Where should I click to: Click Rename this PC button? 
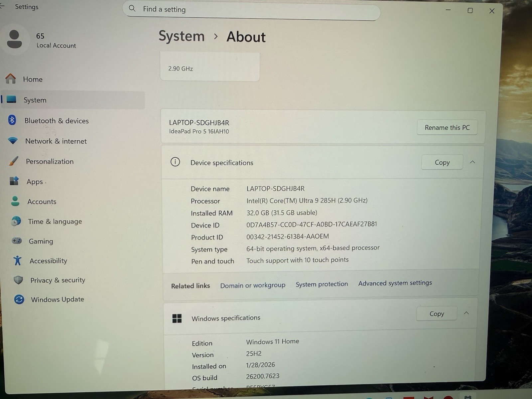point(447,127)
